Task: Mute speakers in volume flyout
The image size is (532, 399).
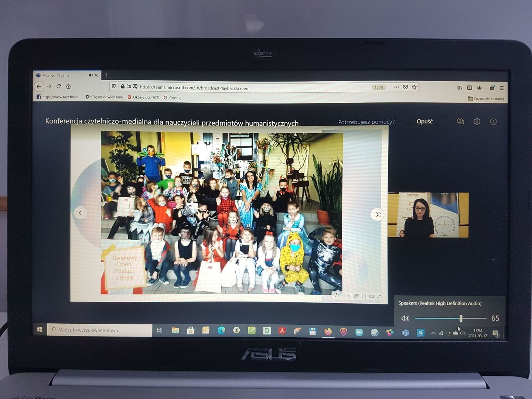Action: (405, 318)
